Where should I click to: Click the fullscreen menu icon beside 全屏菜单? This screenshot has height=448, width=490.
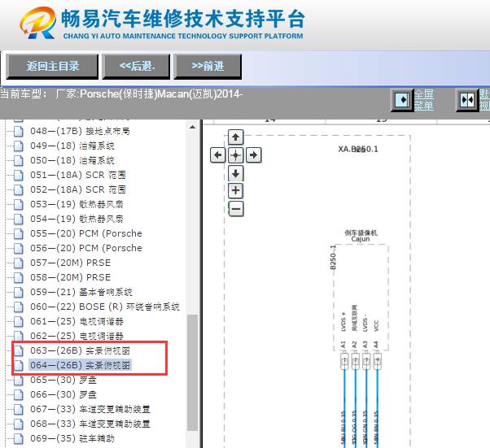click(402, 100)
